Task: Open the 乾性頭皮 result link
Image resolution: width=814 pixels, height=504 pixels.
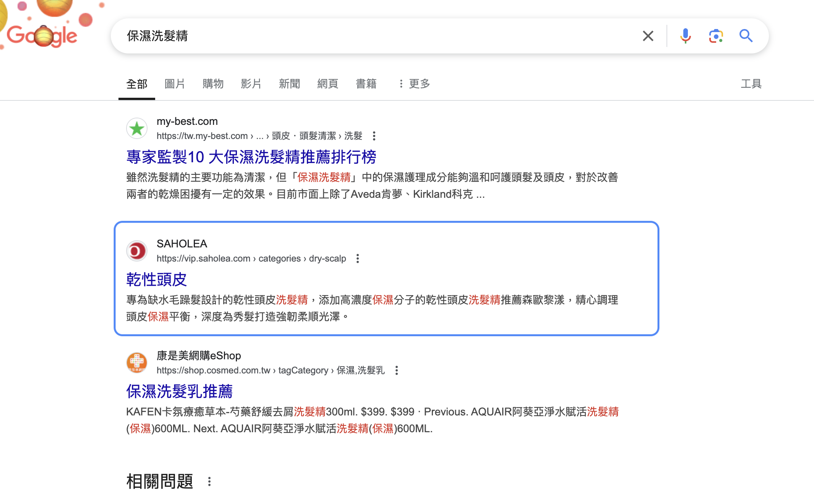Action: 156,279
